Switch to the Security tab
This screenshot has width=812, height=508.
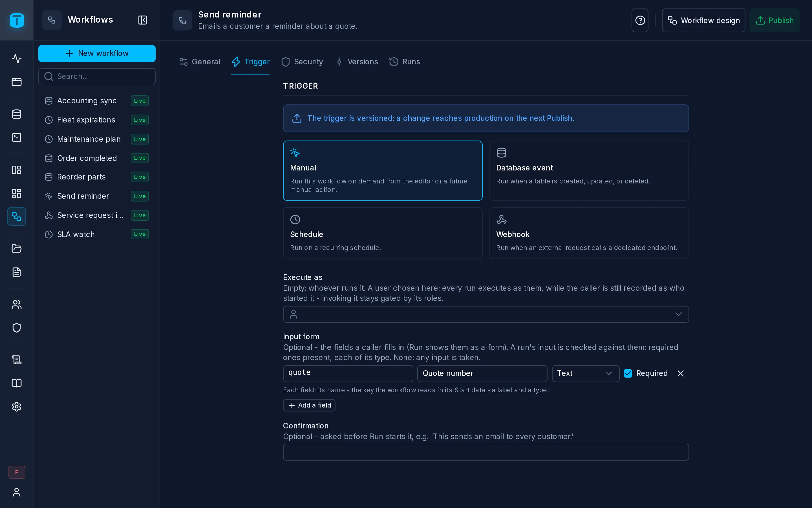point(302,62)
